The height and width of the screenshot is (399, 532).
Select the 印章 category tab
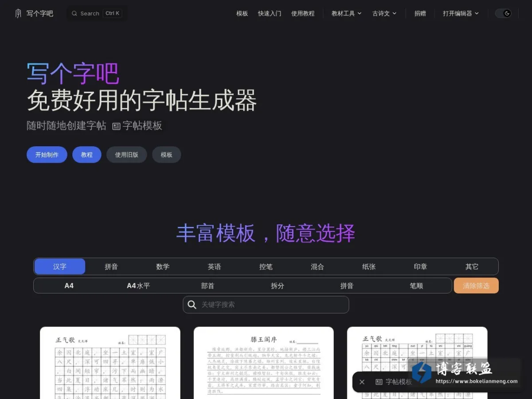(420, 266)
